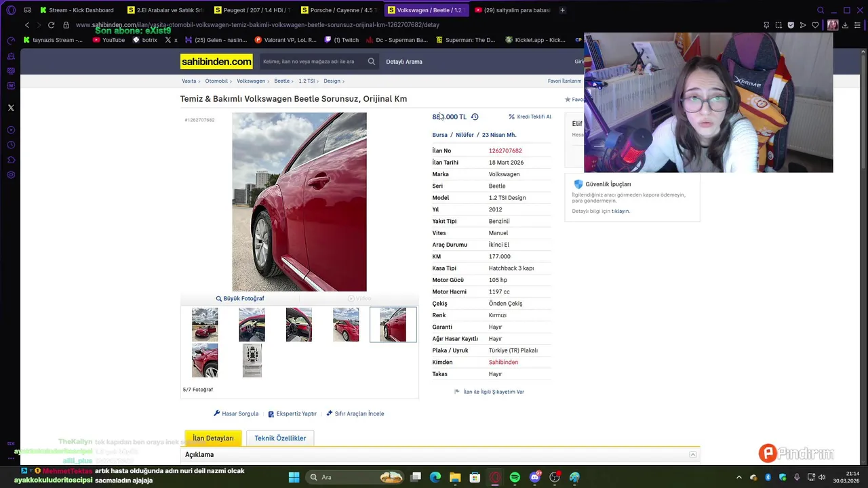Viewport: 868px width, 488px height.
Task: Open the Opera GX menu logo
Action: point(11,10)
